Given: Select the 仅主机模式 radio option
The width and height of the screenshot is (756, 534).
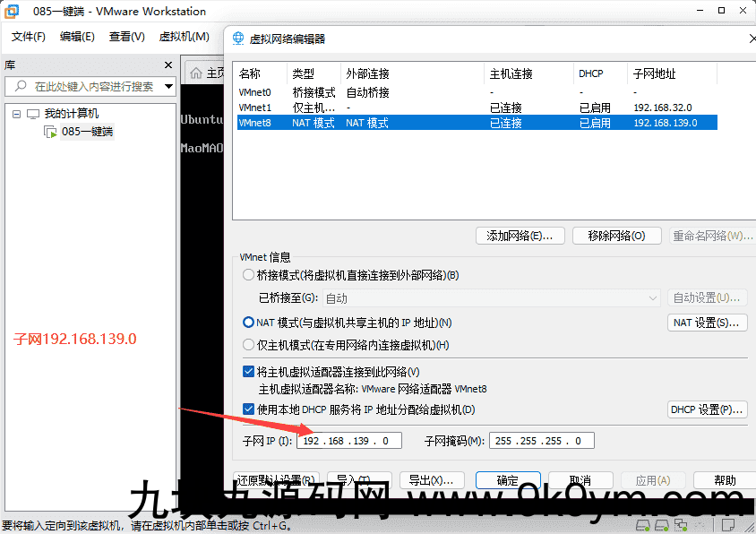Looking at the screenshot, I should [249, 345].
